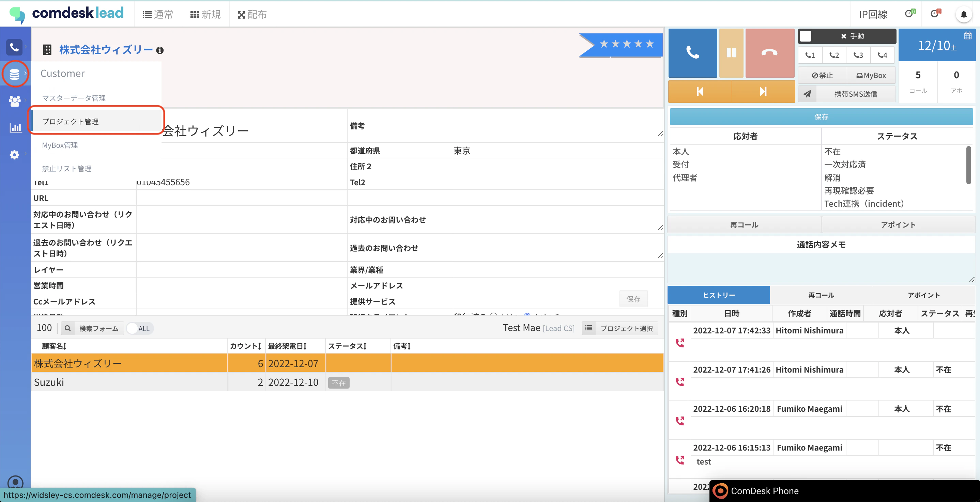Viewport: 980px width, 502px height.
Task: Click the MyBox button
Action: [871, 75]
